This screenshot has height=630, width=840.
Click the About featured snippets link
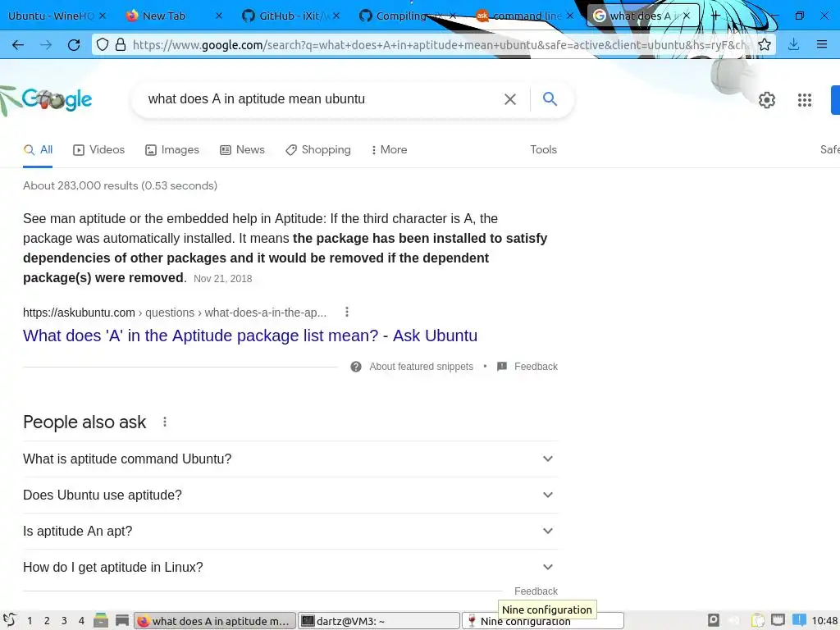[421, 367]
